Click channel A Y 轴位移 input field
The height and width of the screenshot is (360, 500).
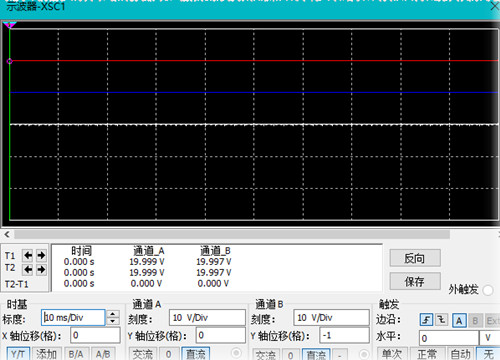click(x=220, y=335)
